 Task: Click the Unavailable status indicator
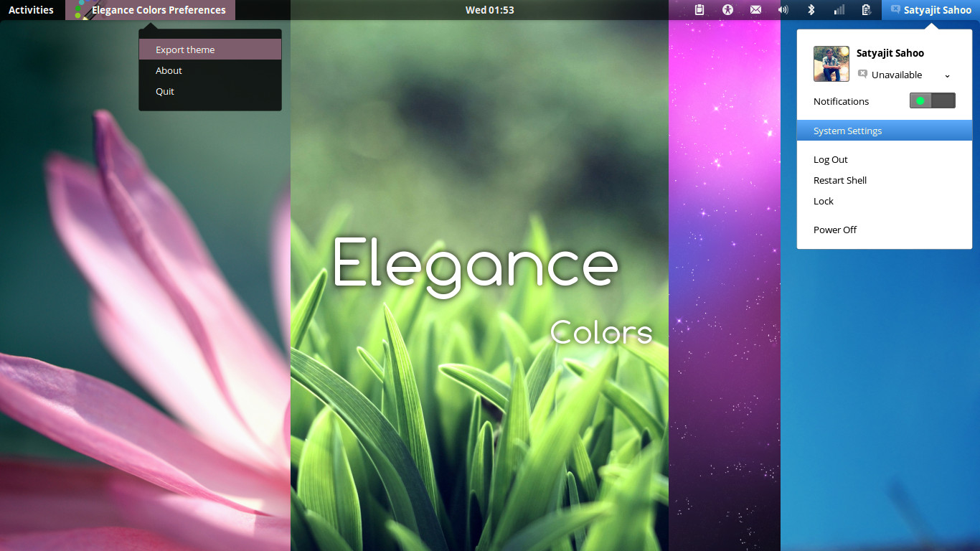pyautogui.click(x=896, y=75)
